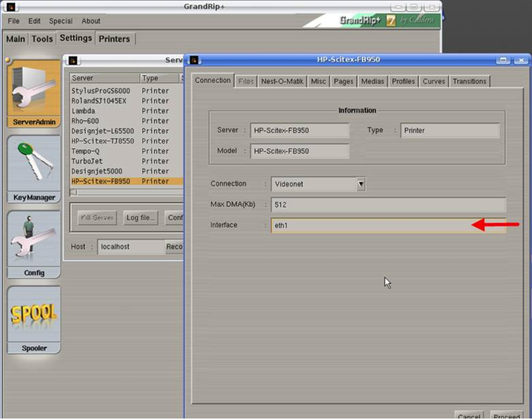Viewport: 532px width, 419px height.
Task: Click the Server window title bar icon
Action: click(x=72, y=61)
